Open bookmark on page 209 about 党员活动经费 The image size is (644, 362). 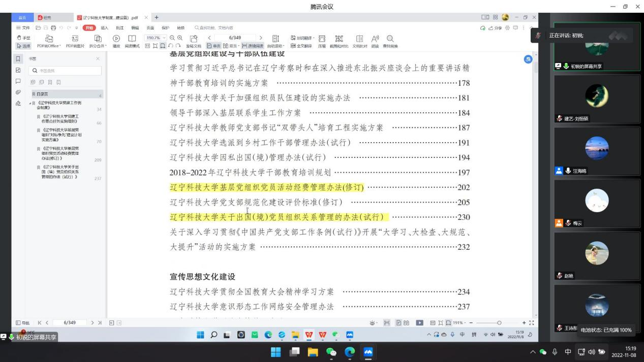pos(60,153)
